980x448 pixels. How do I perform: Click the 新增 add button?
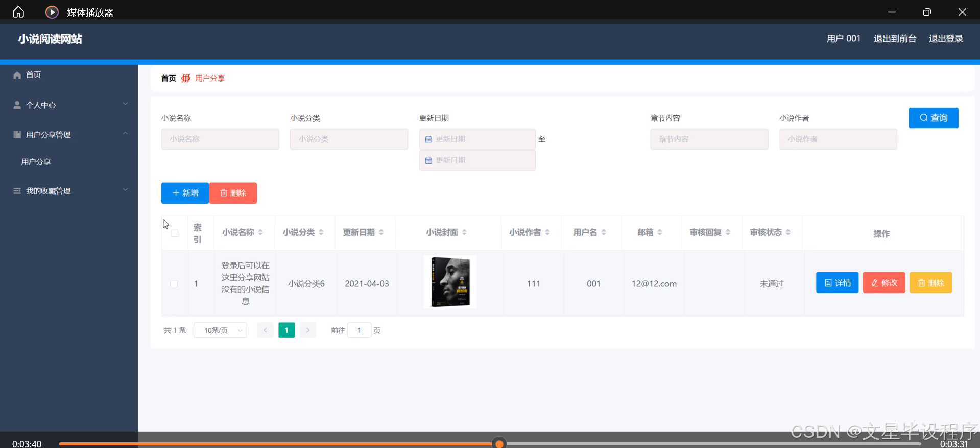[185, 193]
